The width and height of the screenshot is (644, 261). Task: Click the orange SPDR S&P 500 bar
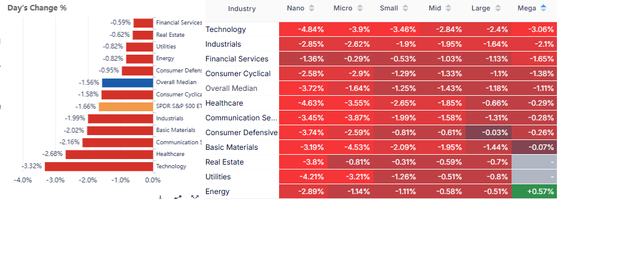pos(126,106)
